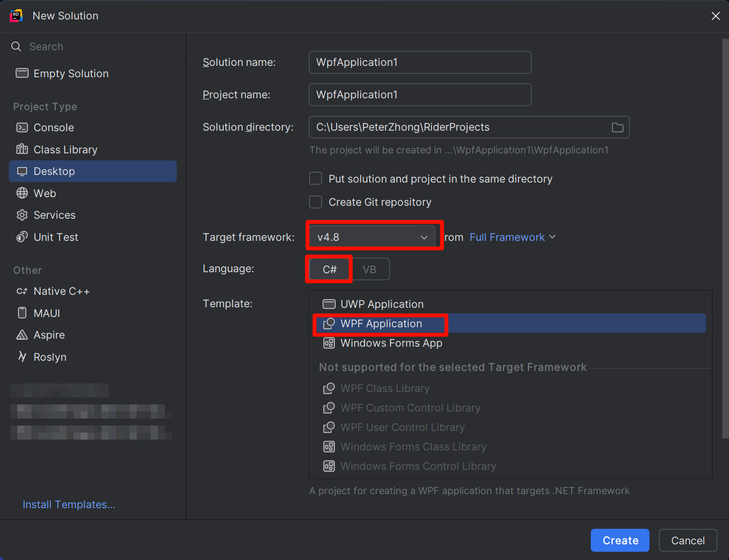729x560 pixels.
Task: Open the Install Templates link
Action: 69,504
